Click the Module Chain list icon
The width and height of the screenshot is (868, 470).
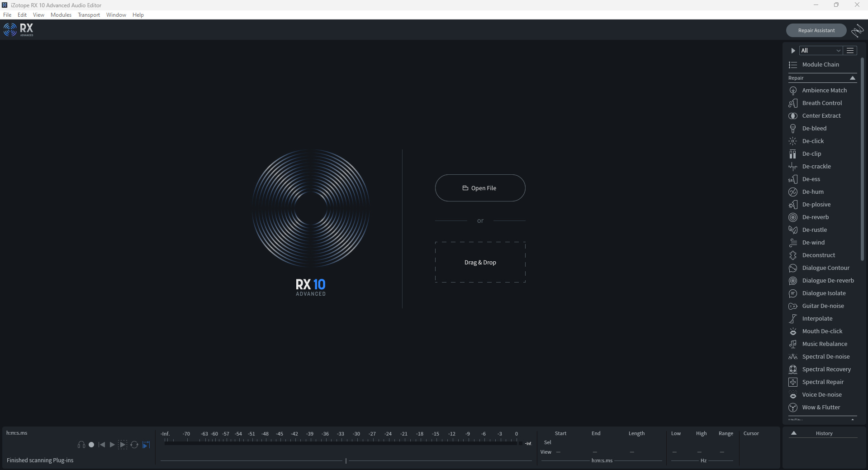click(x=793, y=65)
